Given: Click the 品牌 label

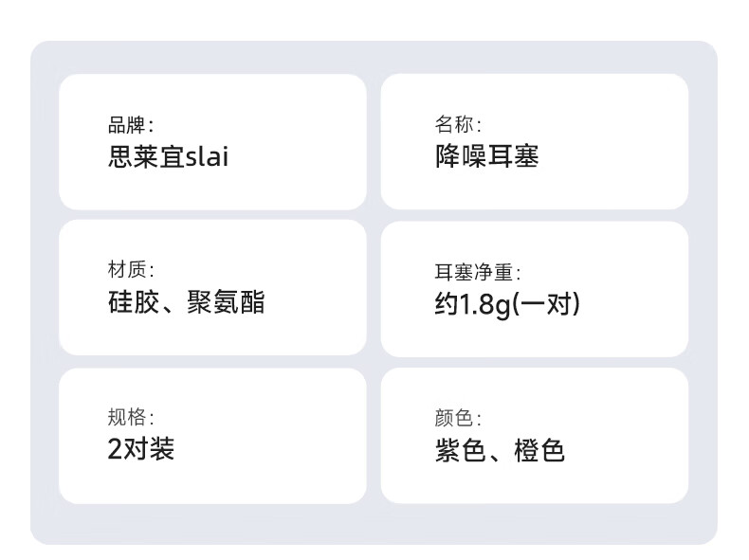Looking at the screenshot, I should (x=129, y=125).
